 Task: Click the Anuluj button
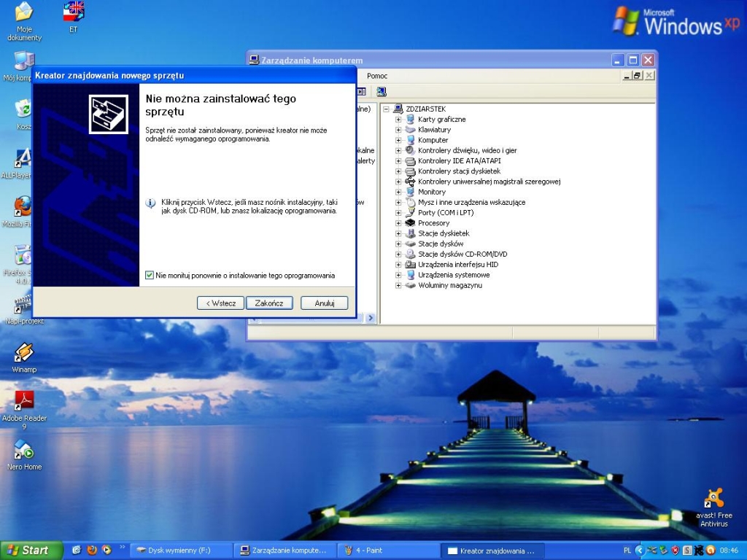325,303
